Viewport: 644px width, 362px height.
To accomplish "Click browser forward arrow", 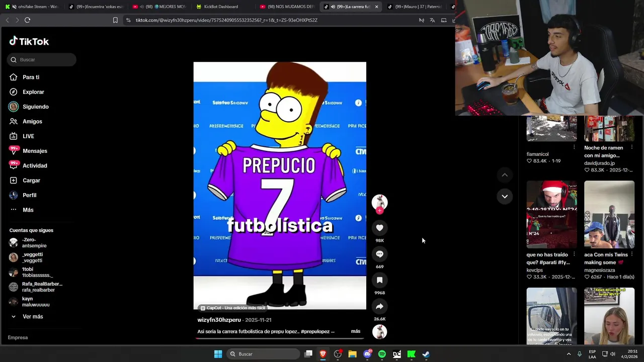I will [17, 20].
